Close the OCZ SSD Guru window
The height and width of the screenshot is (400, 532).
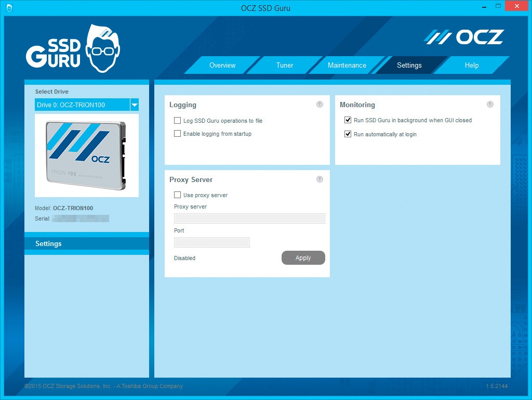pyautogui.click(x=517, y=6)
